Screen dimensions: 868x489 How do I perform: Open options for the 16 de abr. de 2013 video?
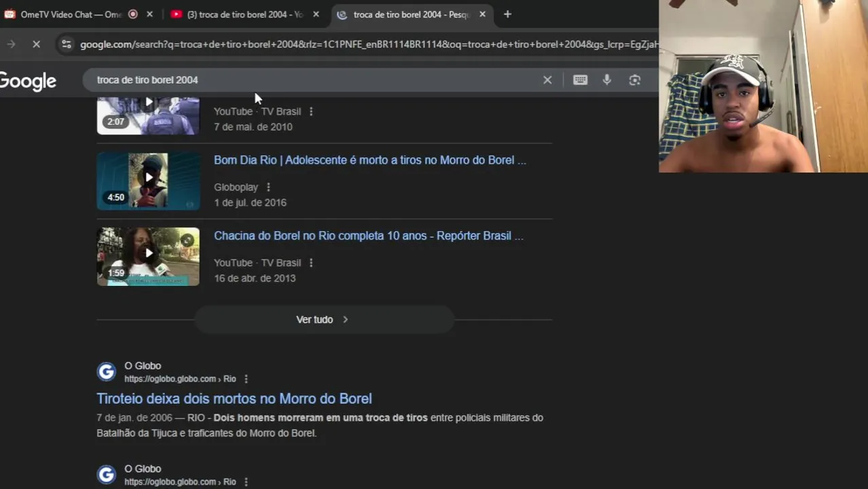pos(311,263)
